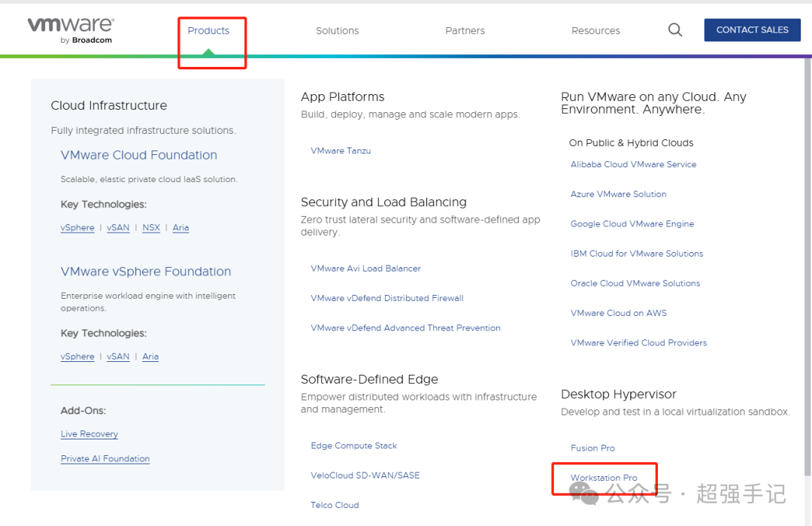Click the Software-Defined Edge heading
This screenshot has width=812, height=526.
point(369,379)
